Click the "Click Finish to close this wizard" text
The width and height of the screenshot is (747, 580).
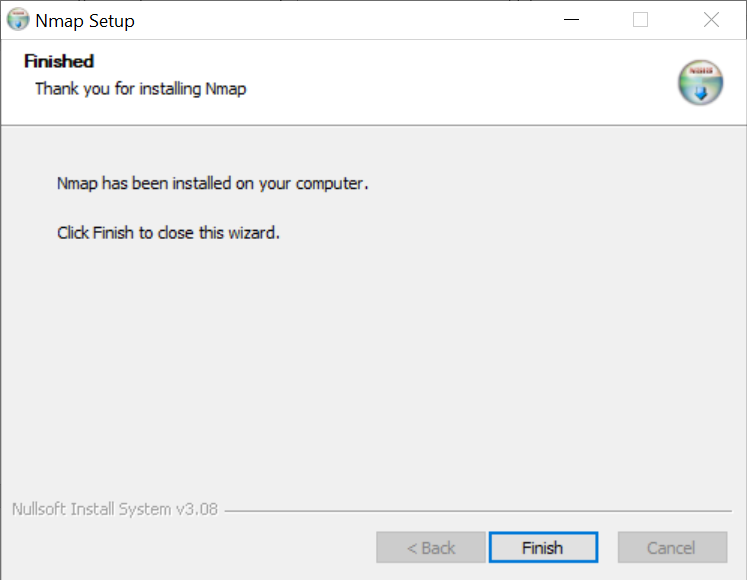click(x=168, y=233)
